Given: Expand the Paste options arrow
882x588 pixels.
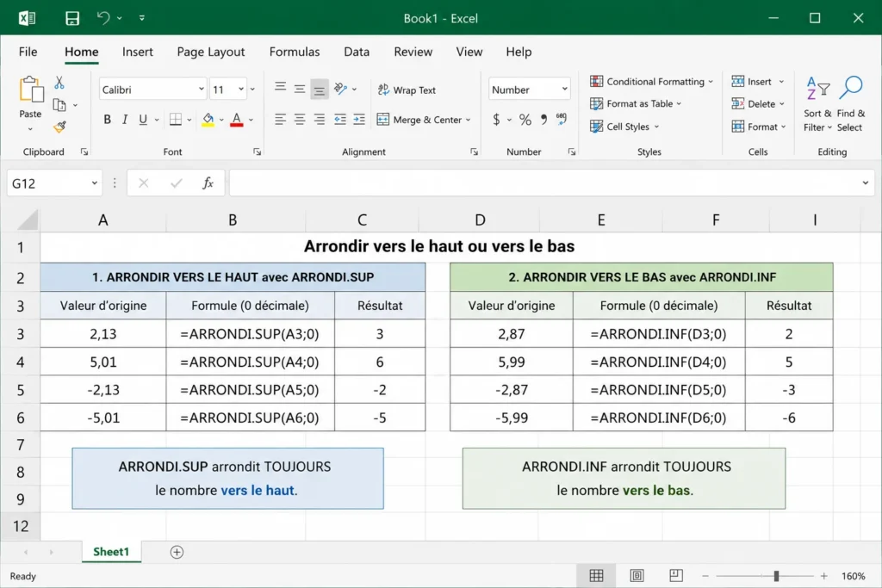Looking at the screenshot, I should [x=30, y=129].
